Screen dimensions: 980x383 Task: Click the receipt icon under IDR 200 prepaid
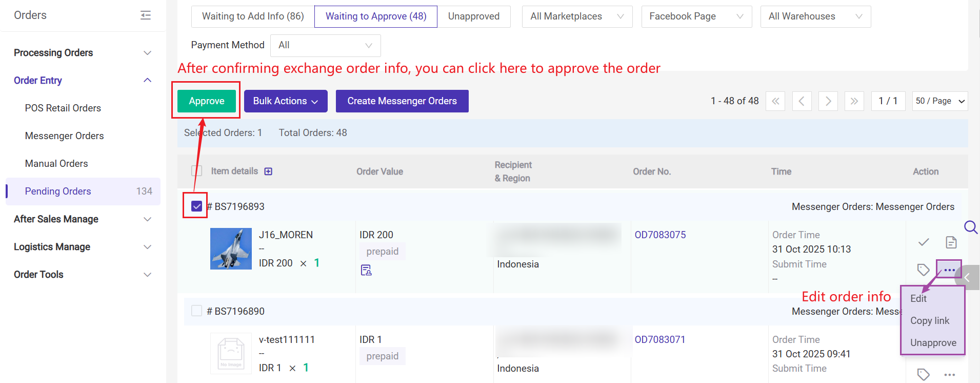pyautogui.click(x=366, y=270)
